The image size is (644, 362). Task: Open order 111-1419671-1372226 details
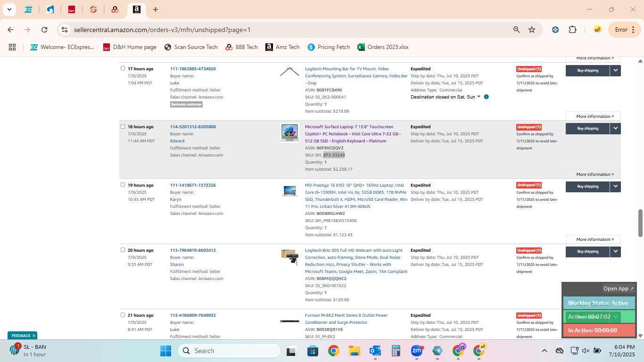(193, 185)
